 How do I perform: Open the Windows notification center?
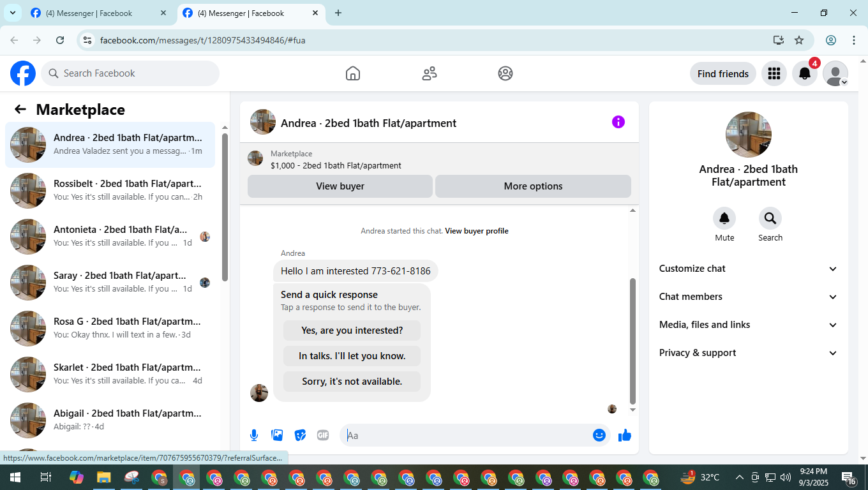click(x=849, y=477)
